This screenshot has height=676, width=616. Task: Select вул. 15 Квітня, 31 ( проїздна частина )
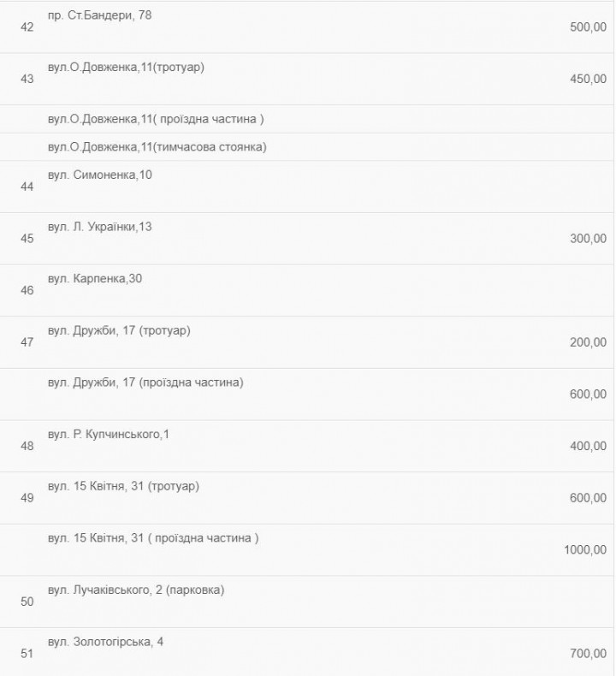click(x=153, y=538)
